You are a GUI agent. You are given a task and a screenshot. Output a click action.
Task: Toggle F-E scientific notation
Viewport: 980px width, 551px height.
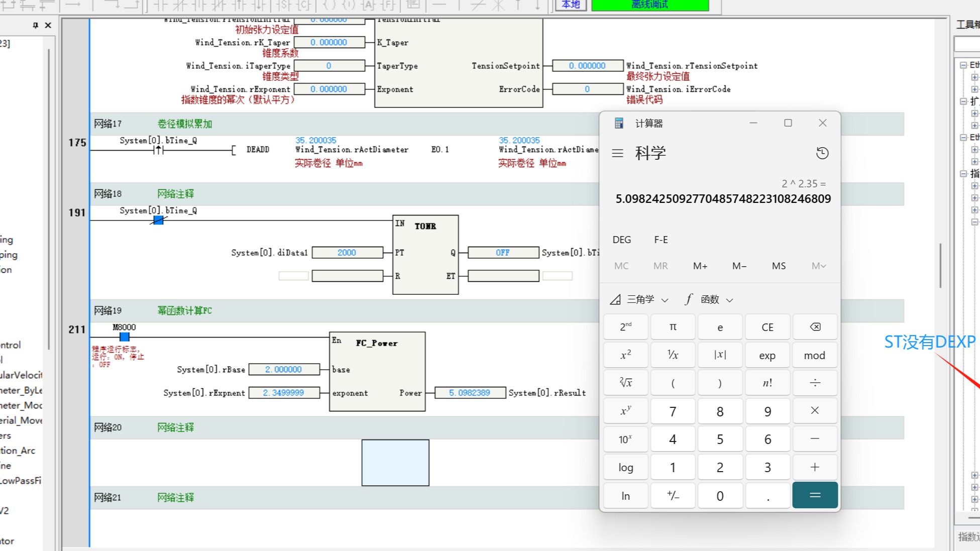661,240
